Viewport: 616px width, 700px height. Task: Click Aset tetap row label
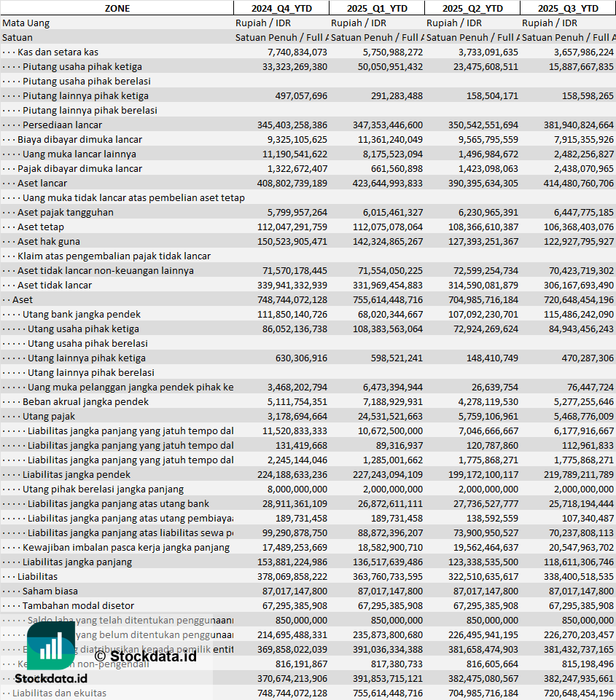click(x=41, y=227)
